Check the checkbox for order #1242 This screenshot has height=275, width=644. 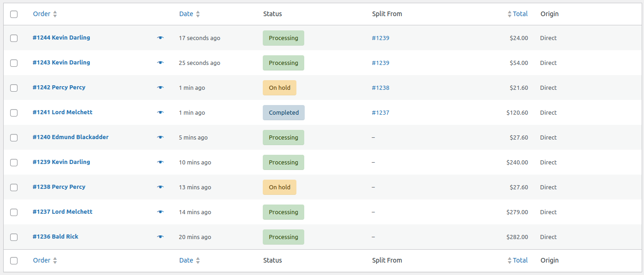[14, 88]
